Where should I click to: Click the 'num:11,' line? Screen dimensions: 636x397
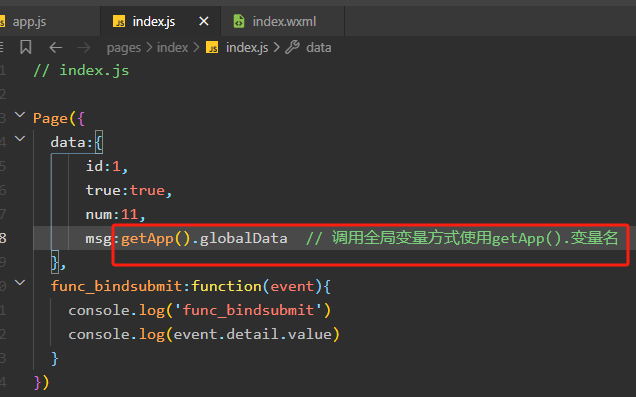click(116, 214)
